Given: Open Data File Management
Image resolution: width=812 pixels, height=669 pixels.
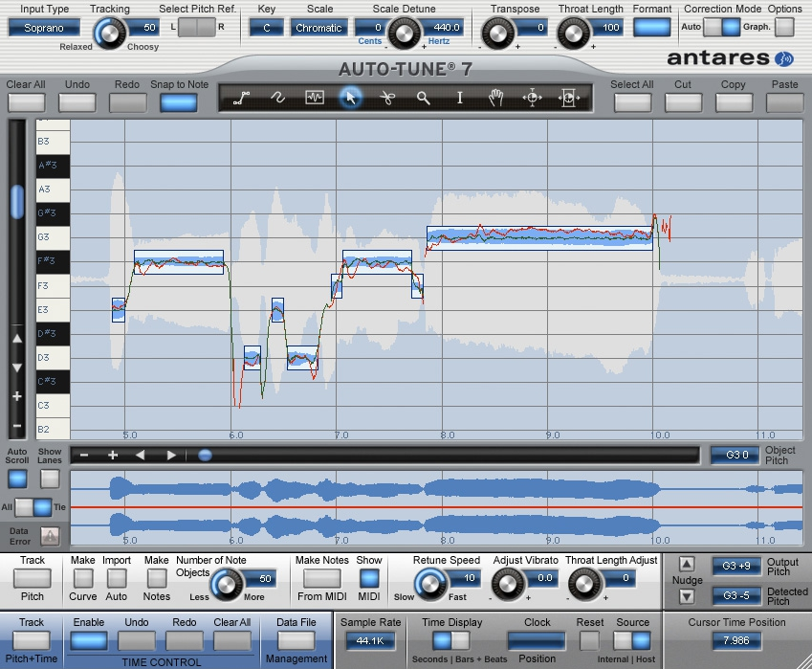Looking at the screenshot, I should 296,640.
